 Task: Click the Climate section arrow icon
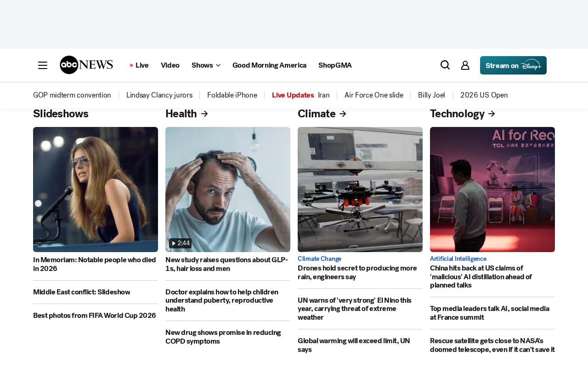(x=343, y=114)
